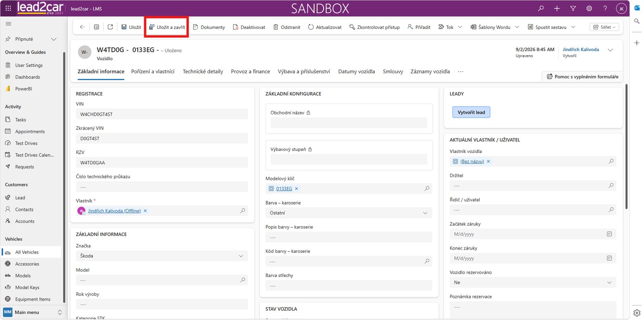Expand the Připnuté pinned section
The width and height of the screenshot is (644, 320).
(54, 39)
